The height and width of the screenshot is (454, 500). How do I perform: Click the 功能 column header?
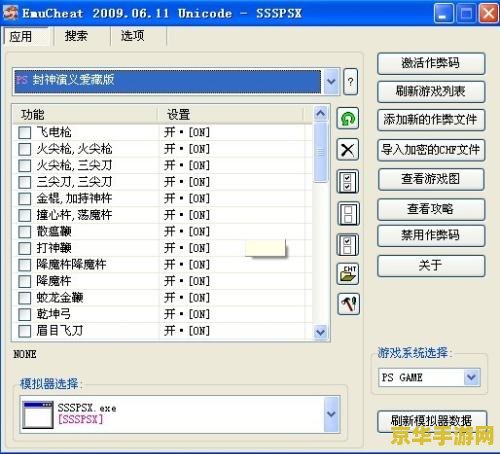point(85,115)
